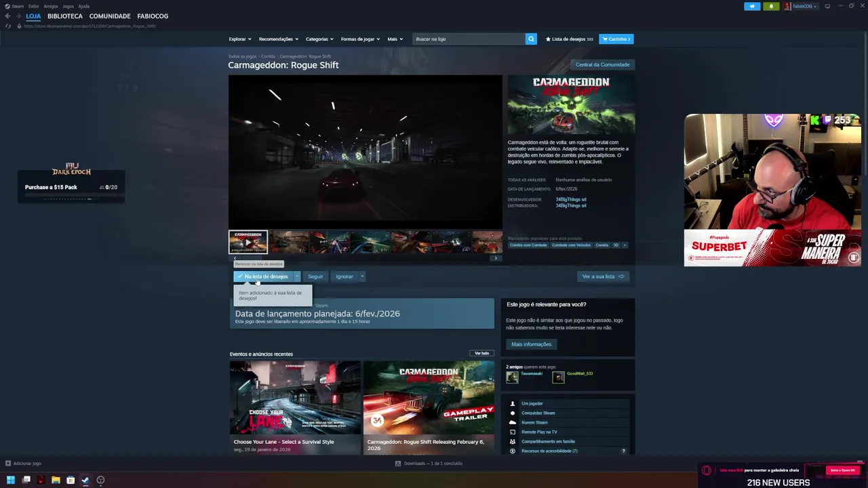Click accessibility features help question mark
868x488 pixels.
pos(624,451)
